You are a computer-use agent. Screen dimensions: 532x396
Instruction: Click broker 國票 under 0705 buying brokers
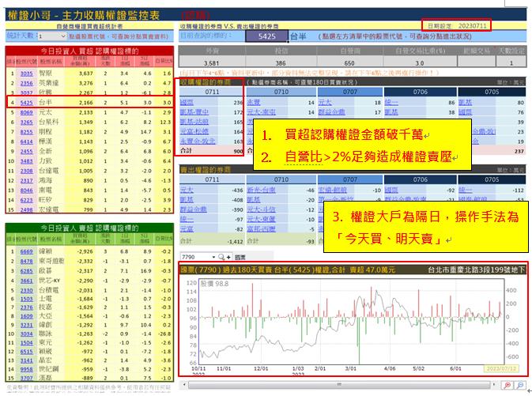(465, 112)
